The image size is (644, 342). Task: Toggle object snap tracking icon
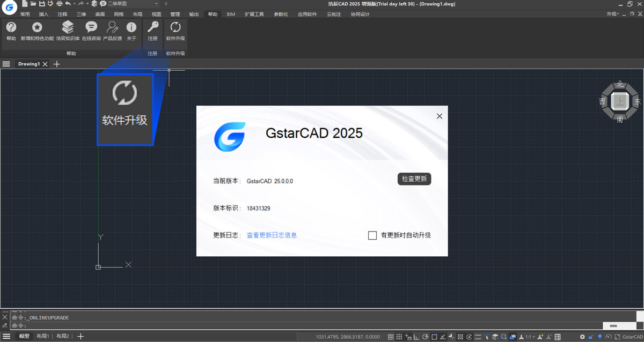[x=442, y=337]
